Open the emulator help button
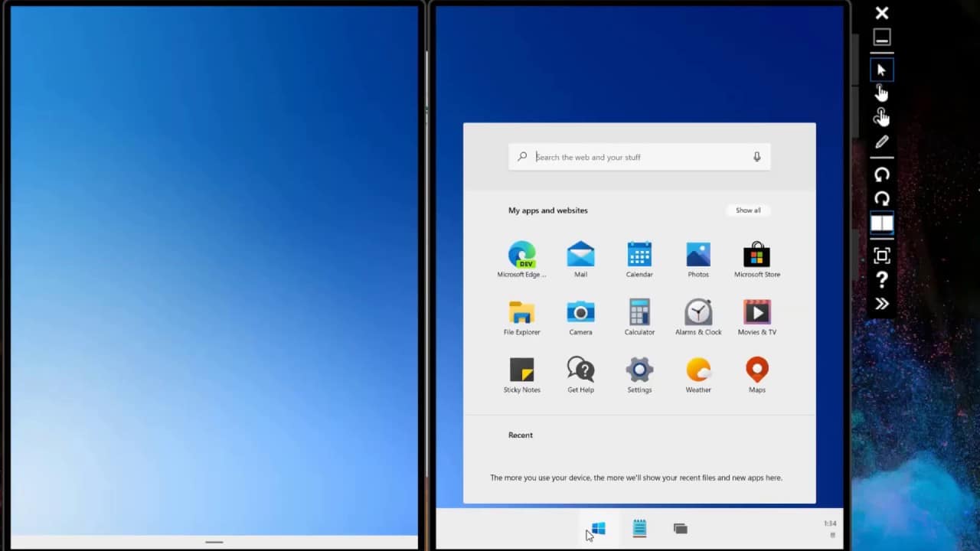Viewport: 980px width, 551px height. (882, 280)
